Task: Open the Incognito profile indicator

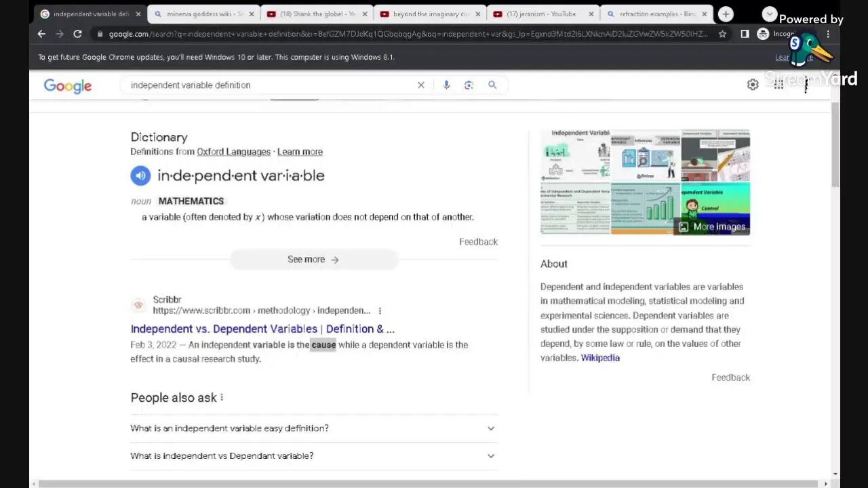Action: 777,34
